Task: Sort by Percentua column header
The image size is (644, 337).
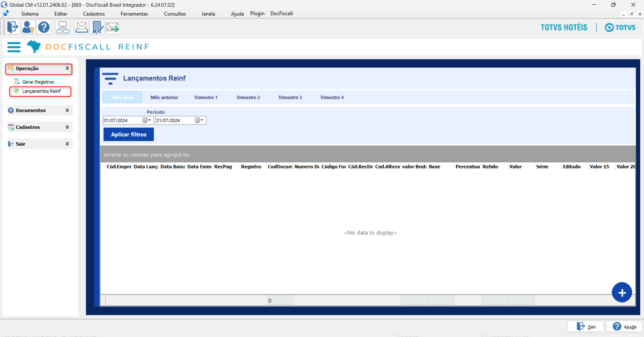Action: click(x=468, y=166)
